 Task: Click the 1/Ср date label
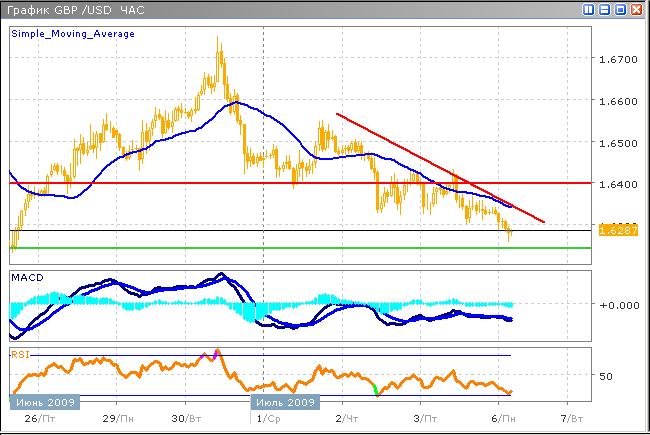(x=268, y=419)
